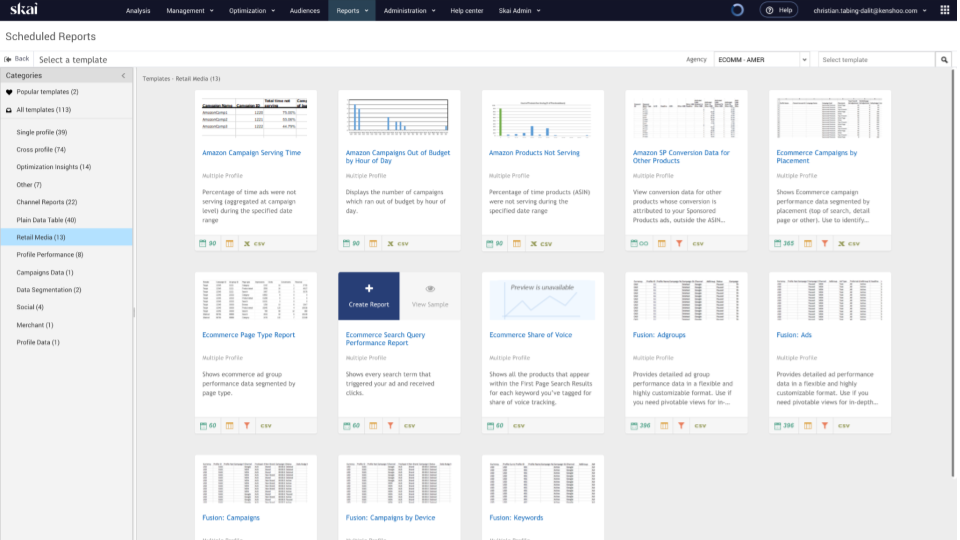Select Retail Media (13) category

pyautogui.click(x=66, y=237)
